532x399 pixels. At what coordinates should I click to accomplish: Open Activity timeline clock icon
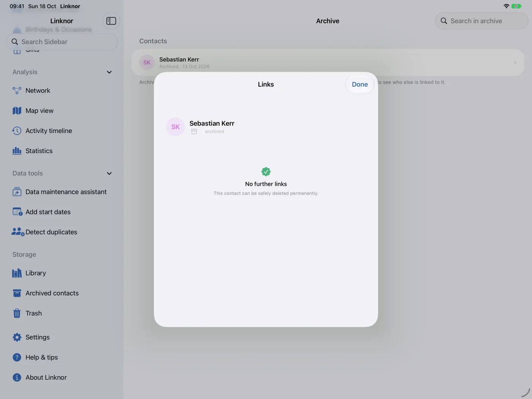click(x=17, y=131)
